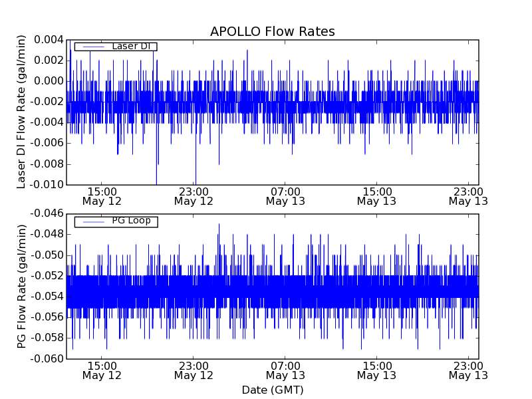Select the PG Loop legend label
This screenshot has width=532, height=399.
pyautogui.click(x=131, y=221)
